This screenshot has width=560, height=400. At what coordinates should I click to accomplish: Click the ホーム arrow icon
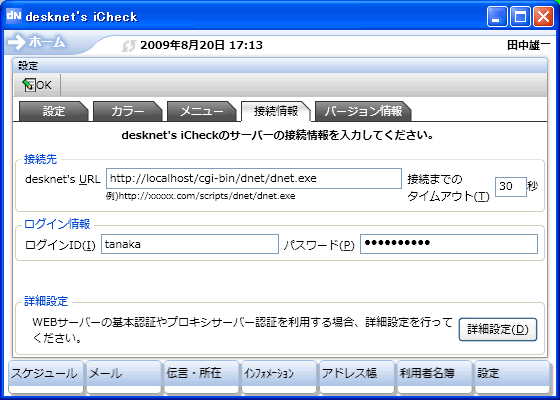pyautogui.click(x=17, y=42)
